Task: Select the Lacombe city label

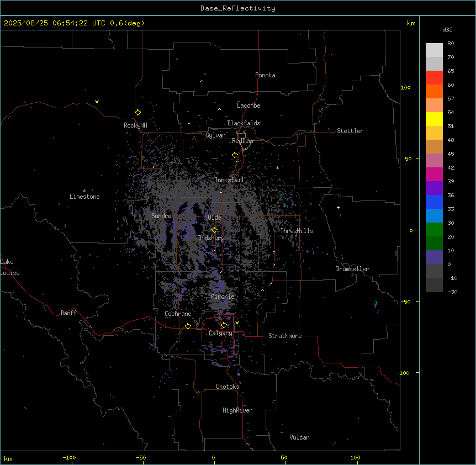Action: [x=248, y=105]
